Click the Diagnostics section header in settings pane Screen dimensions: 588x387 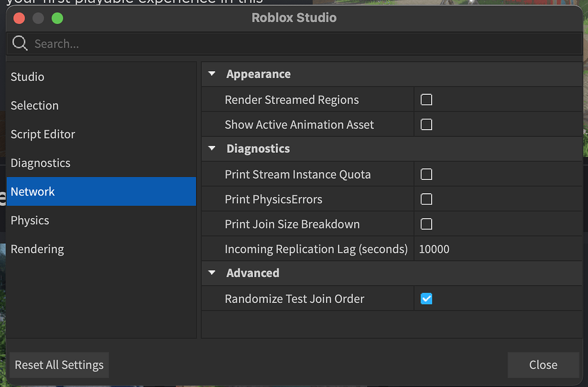[258, 148]
